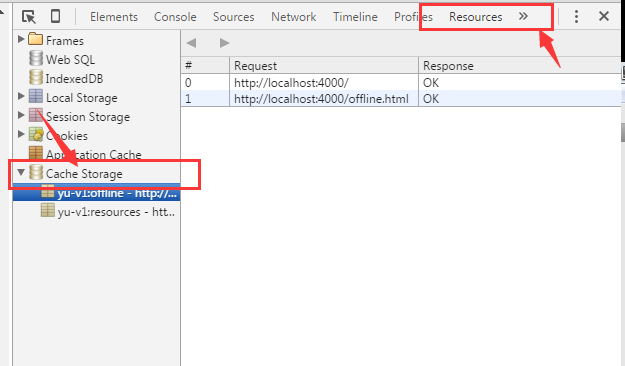Expand the Local Storage node

[x=21, y=96]
